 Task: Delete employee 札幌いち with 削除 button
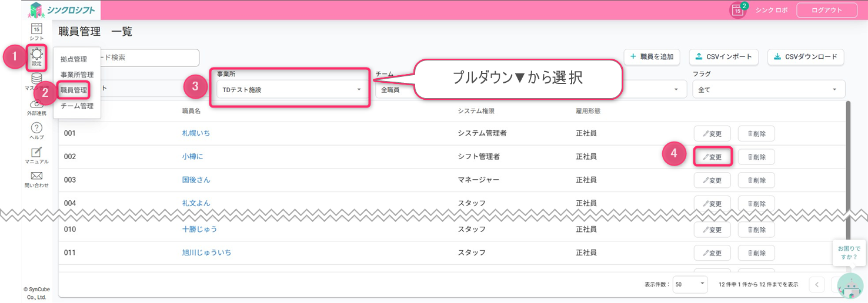point(756,133)
